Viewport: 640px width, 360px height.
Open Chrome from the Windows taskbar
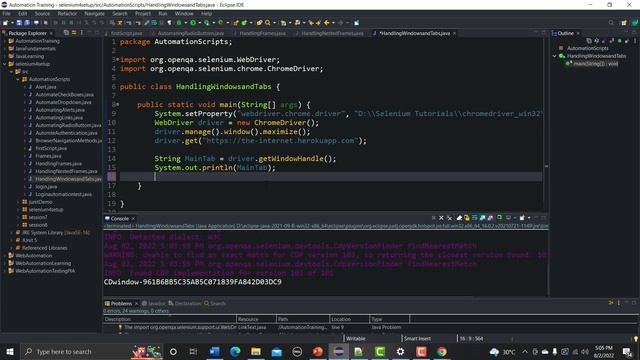(442, 351)
